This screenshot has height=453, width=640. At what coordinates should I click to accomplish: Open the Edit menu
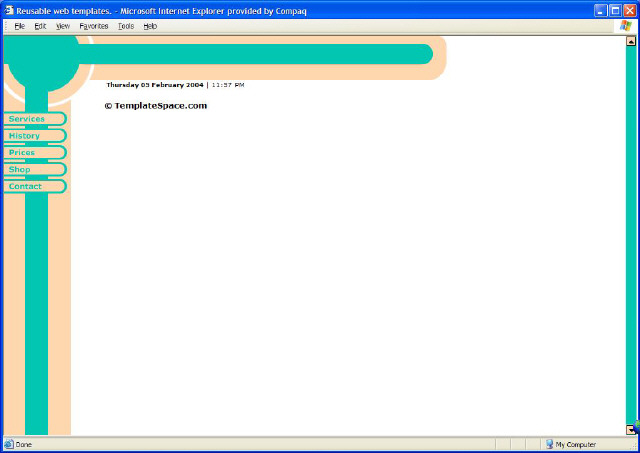pyautogui.click(x=40, y=26)
